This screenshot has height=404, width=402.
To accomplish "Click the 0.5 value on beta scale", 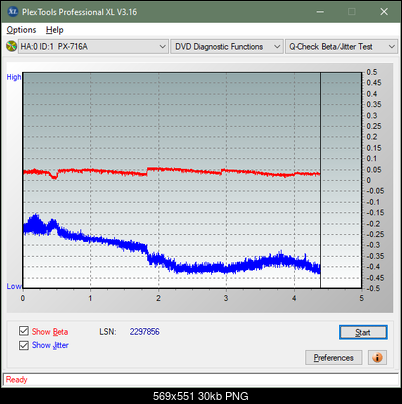I will [372, 72].
